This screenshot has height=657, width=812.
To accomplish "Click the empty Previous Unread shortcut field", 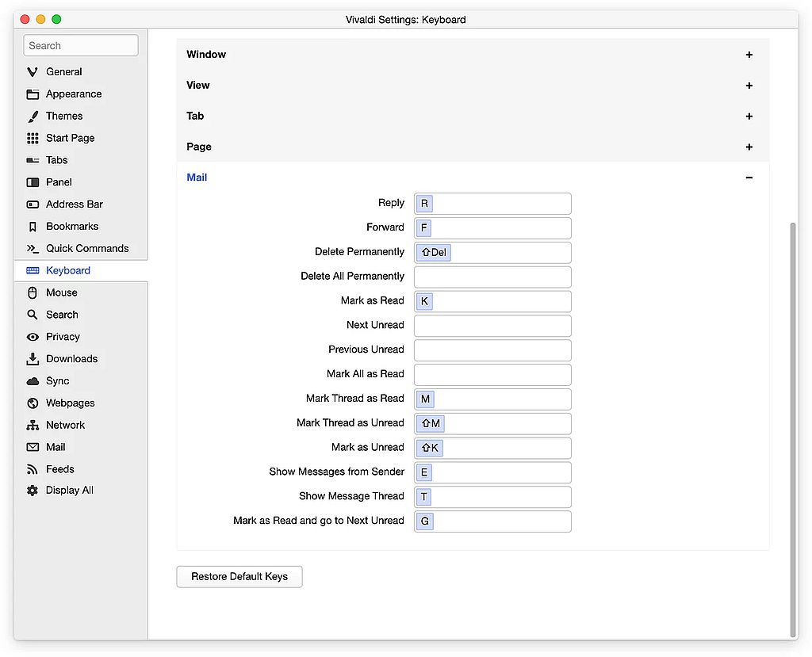I will 492,350.
